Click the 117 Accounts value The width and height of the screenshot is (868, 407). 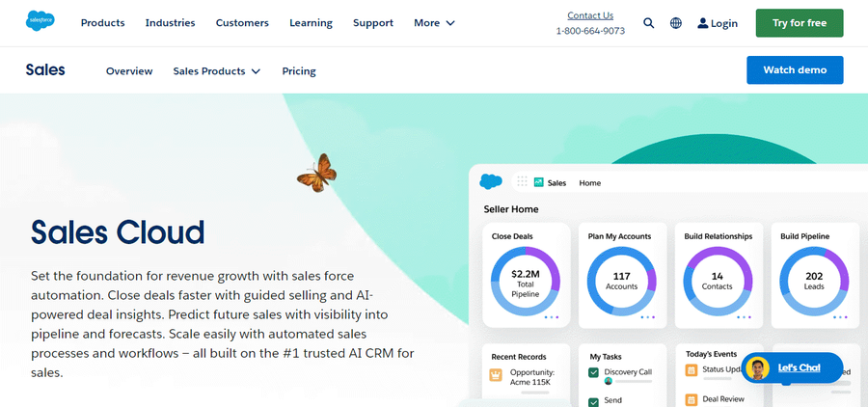coord(622,281)
